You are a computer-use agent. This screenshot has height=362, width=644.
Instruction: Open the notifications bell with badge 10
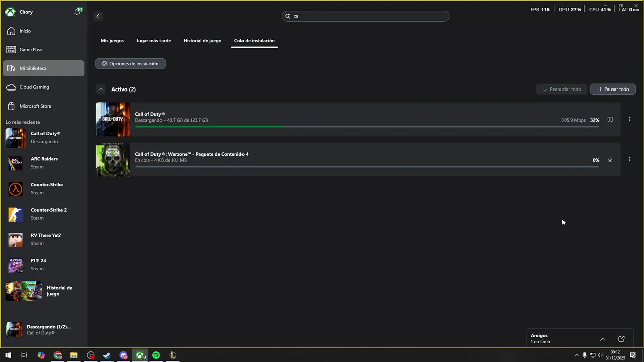pyautogui.click(x=77, y=12)
